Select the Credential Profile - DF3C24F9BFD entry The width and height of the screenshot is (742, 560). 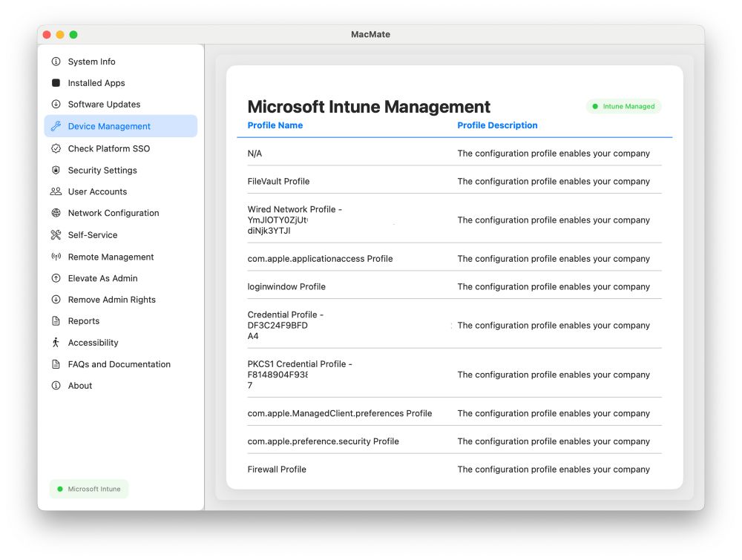point(286,326)
